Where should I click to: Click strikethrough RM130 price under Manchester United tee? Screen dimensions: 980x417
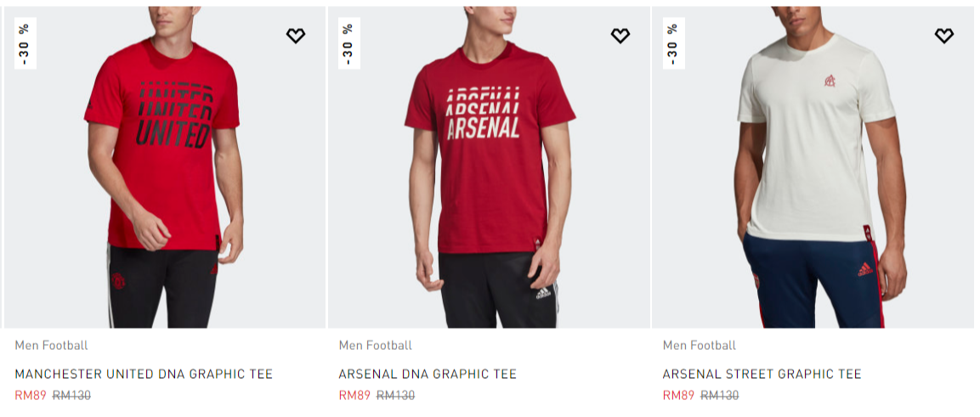coord(71,395)
